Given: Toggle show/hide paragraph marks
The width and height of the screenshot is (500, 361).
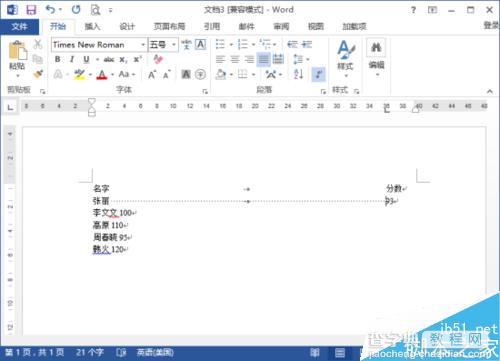Looking at the screenshot, I should 318,74.
